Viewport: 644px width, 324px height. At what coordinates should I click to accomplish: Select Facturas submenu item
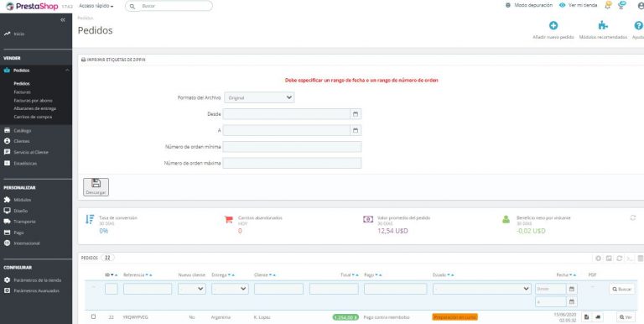(22, 92)
